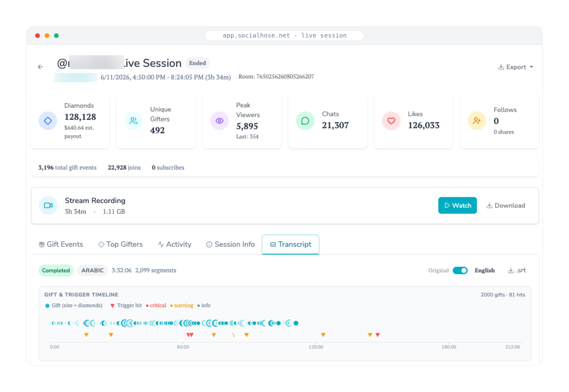Click the red trigger marker near 148 minutes
The width and height of the screenshot is (569, 392).
click(x=378, y=335)
